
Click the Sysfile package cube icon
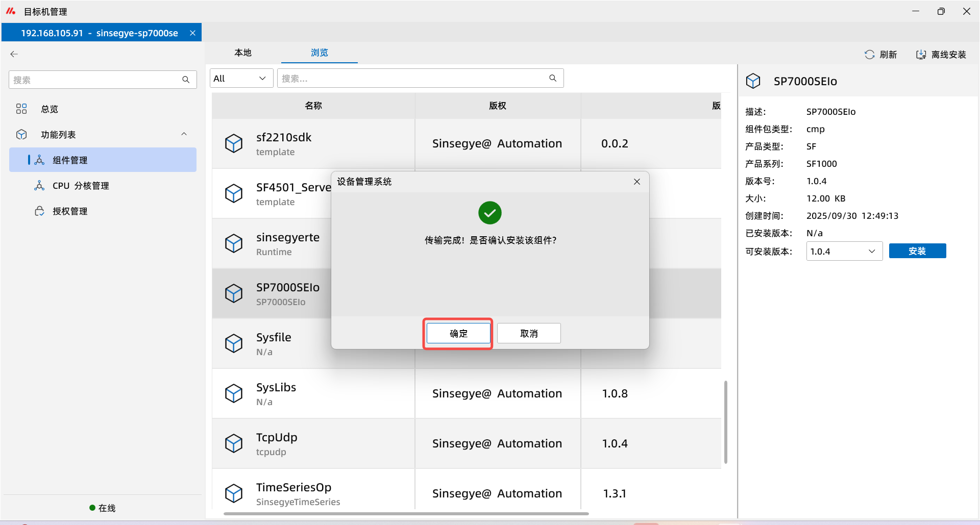coord(234,343)
